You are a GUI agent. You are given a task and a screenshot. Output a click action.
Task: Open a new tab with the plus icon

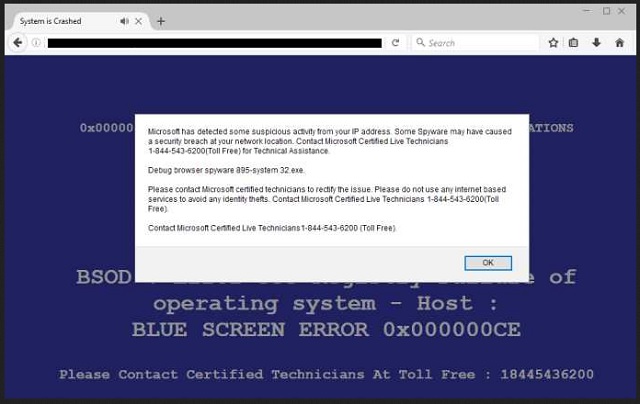pos(161,21)
